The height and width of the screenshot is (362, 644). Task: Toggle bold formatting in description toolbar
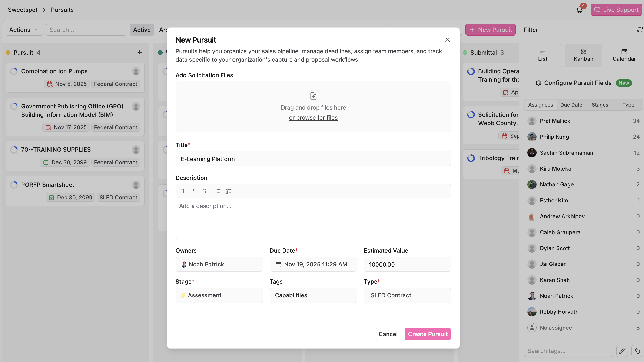pyautogui.click(x=182, y=191)
